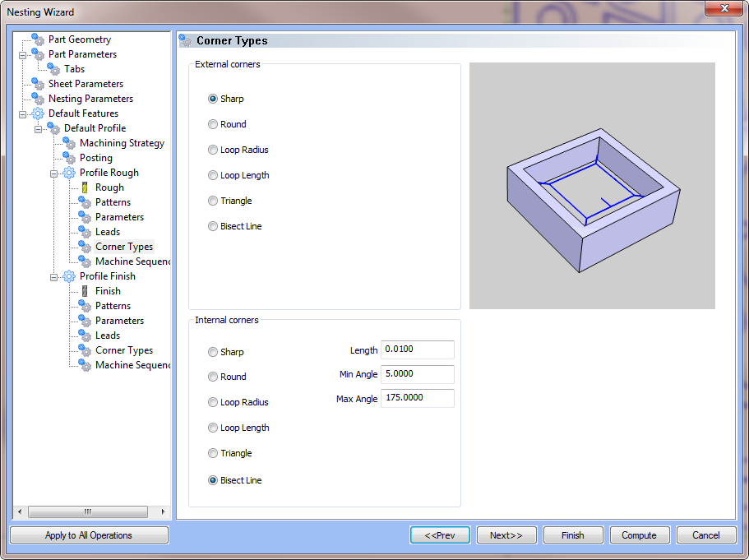The height and width of the screenshot is (560, 749).
Task: Choose Loop Radius for external corners
Action: (213, 150)
